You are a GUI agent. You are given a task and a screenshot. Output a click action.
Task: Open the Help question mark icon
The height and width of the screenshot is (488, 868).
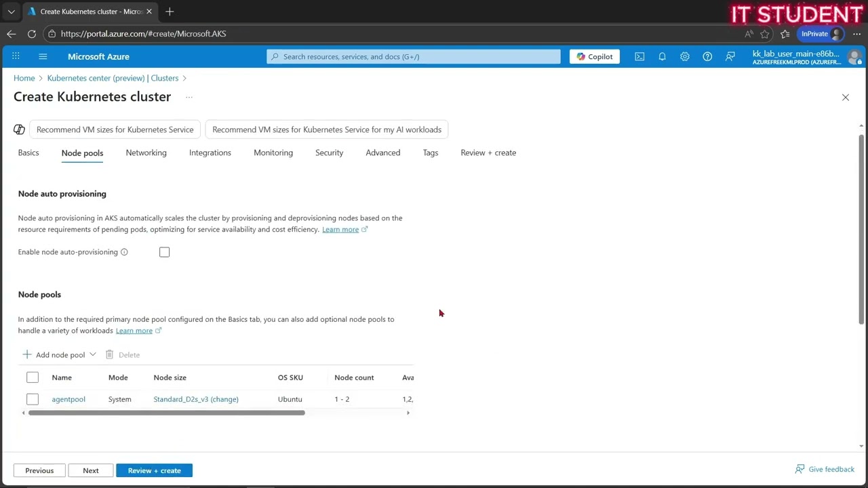click(x=707, y=56)
